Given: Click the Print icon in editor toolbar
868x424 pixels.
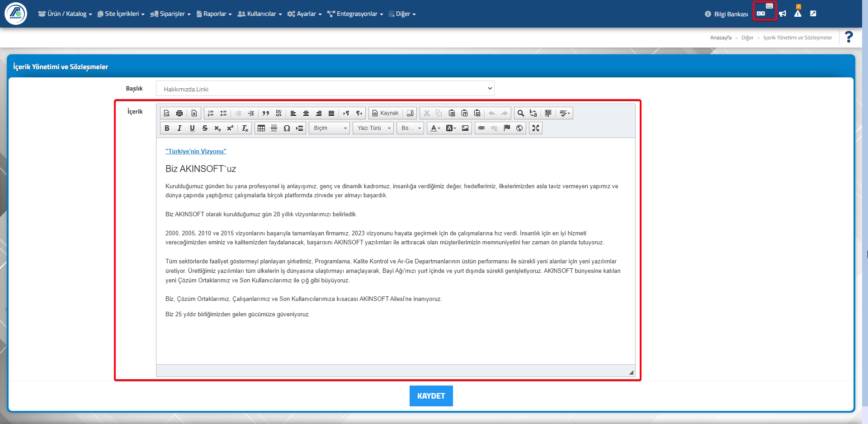Looking at the screenshot, I should point(179,113).
